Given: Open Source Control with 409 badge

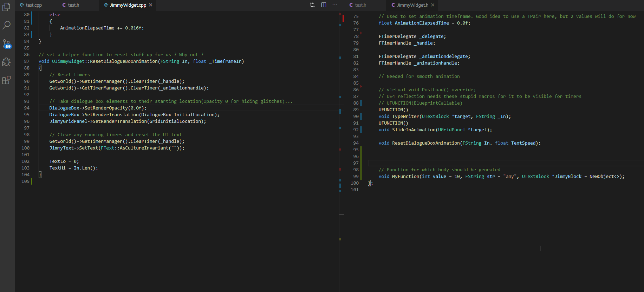Looking at the screenshot, I should click(x=6, y=44).
